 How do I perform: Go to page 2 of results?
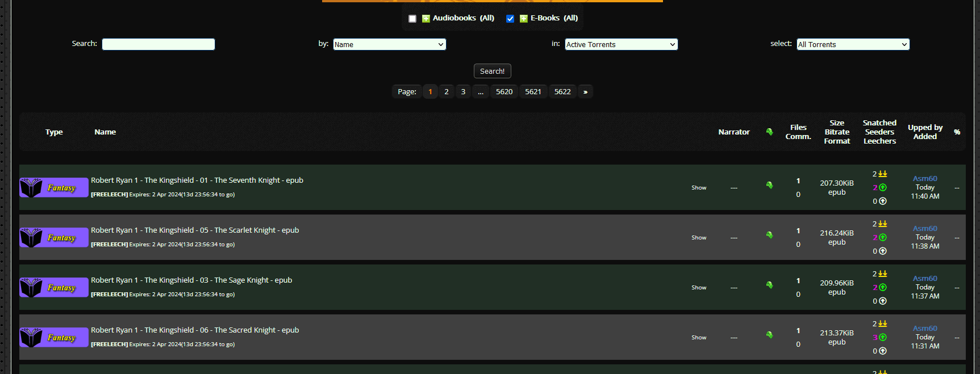[447, 91]
